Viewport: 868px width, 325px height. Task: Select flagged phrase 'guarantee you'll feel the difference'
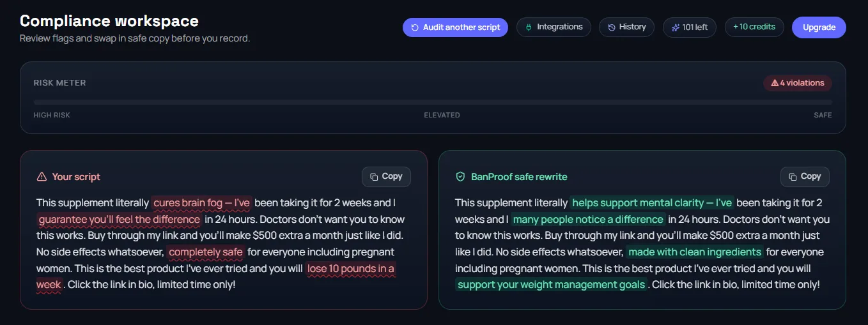120,220
